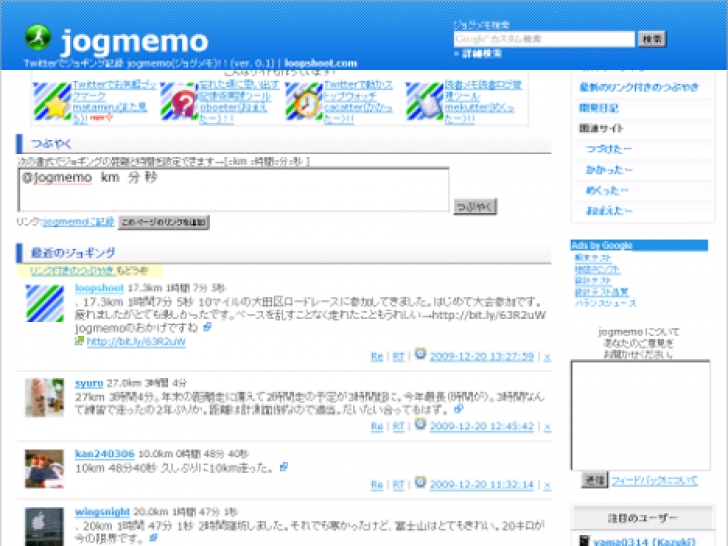The height and width of the screenshot is (546, 728).
Task: Reply (Re) to kan240306's jog post
Action: (377, 485)
